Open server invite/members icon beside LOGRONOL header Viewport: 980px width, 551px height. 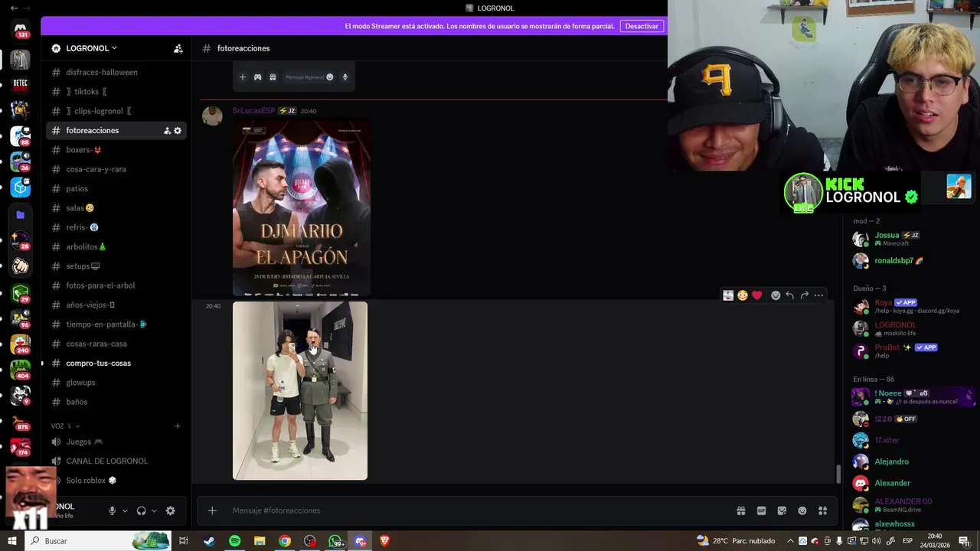coord(178,48)
